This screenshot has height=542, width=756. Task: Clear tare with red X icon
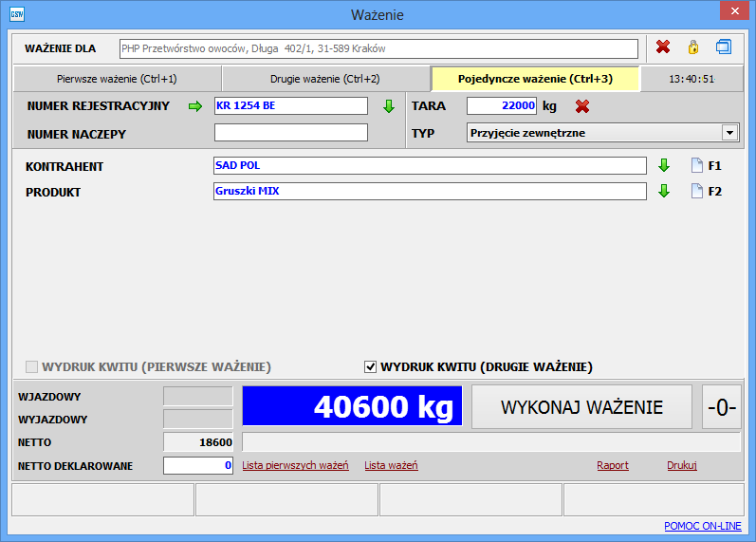[x=582, y=106]
